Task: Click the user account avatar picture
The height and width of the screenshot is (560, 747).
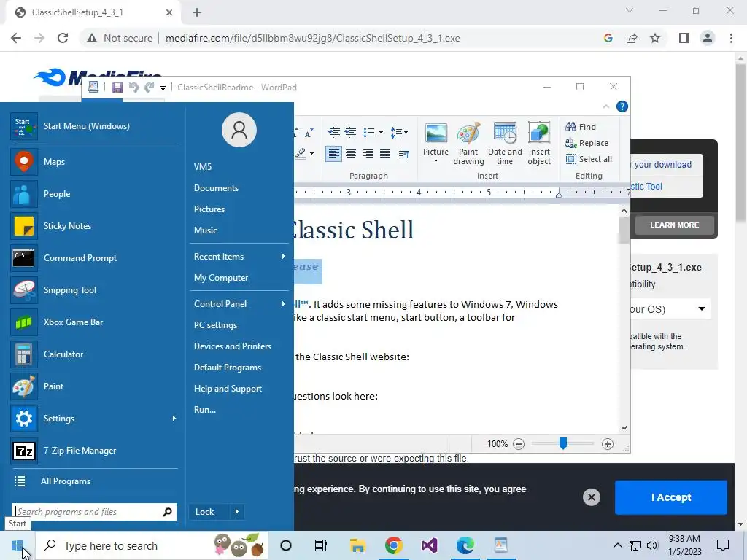Action: point(239,130)
